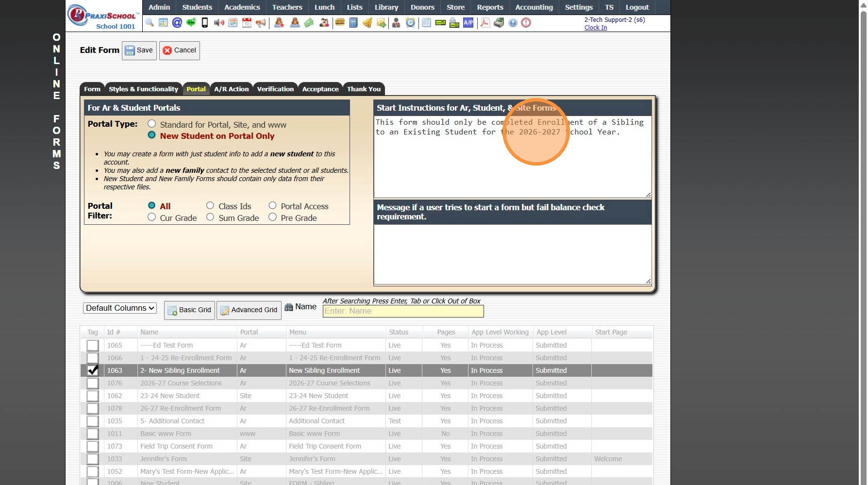Go to the Acceptance tab

[320, 89]
